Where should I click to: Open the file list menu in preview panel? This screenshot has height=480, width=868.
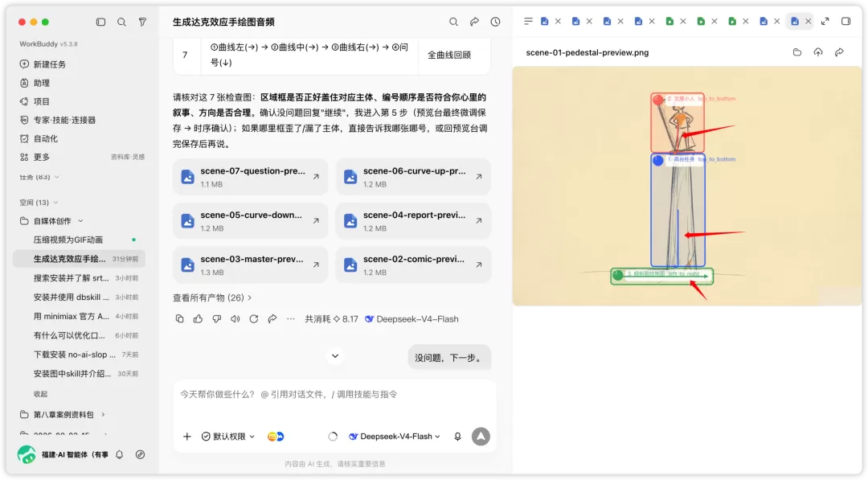[x=528, y=22]
